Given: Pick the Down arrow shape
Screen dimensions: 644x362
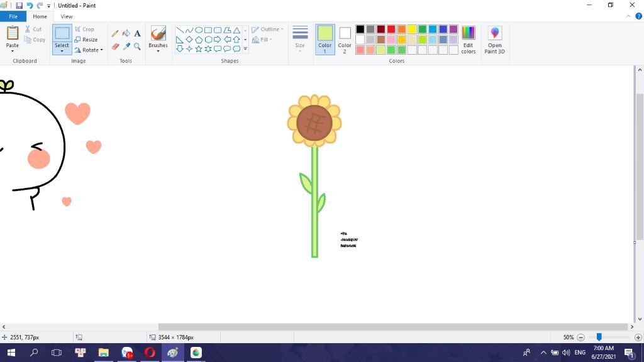Looking at the screenshot, I should pyautogui.click(x=179, y=49).
